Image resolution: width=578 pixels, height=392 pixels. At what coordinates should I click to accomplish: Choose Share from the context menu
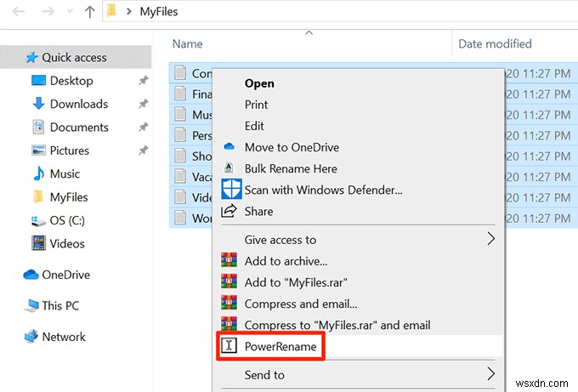[x=258, y=212]
